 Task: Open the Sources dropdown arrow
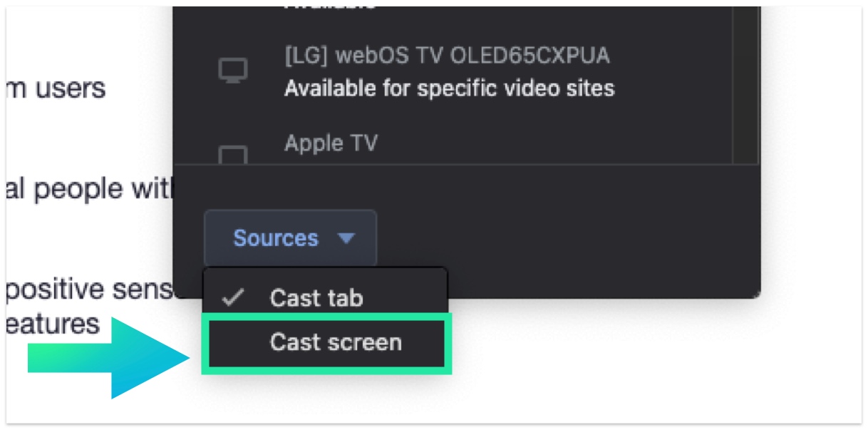coord(346,238)
